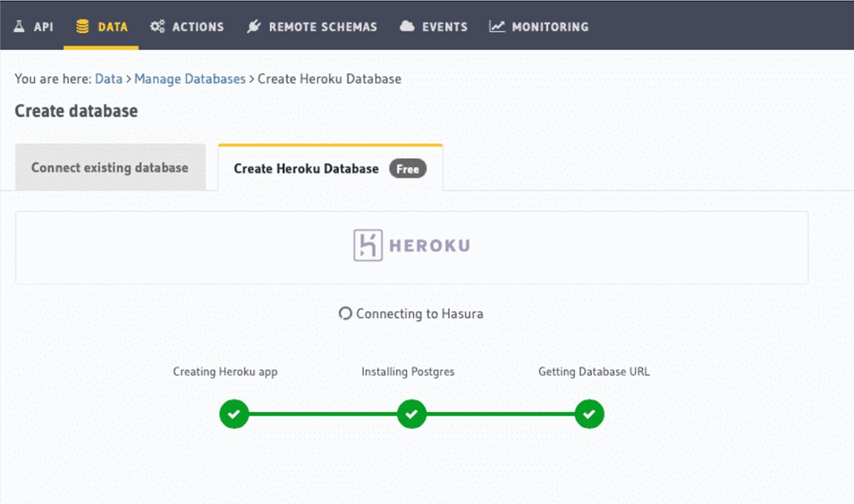Open Manage Databases from the breadcrumb
The width and height of the screenshot is (854, 504).
click(x=190, y=79)
